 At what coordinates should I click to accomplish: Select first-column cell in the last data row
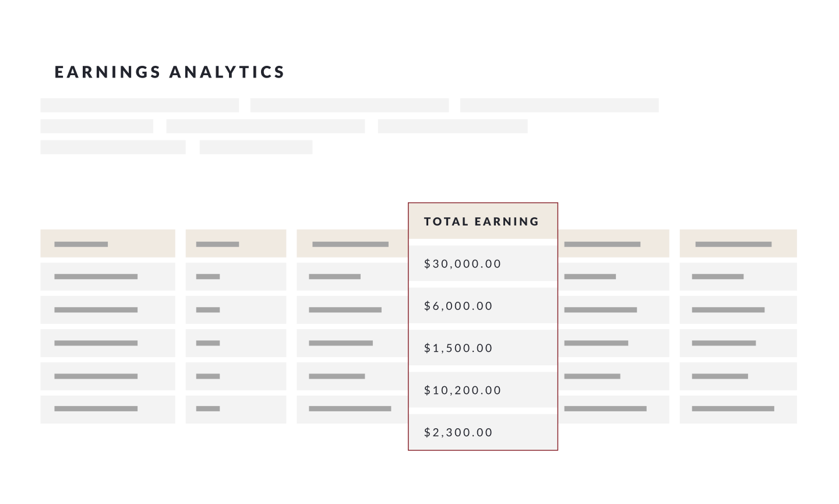point(107,409)
